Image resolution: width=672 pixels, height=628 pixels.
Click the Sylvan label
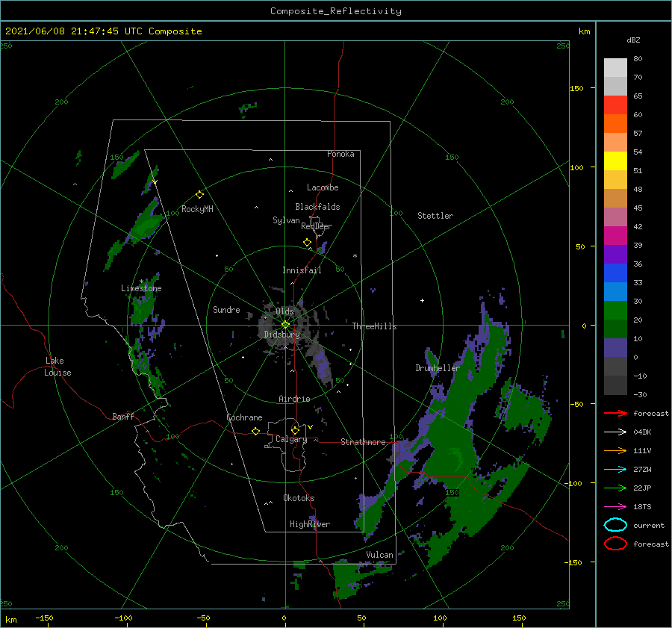click(286, 220)
